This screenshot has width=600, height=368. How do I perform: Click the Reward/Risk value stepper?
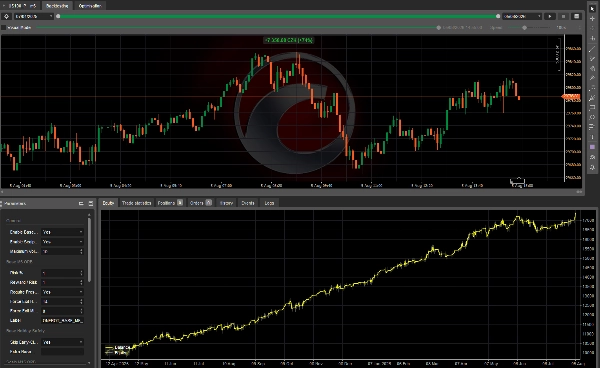pos(81,282)
